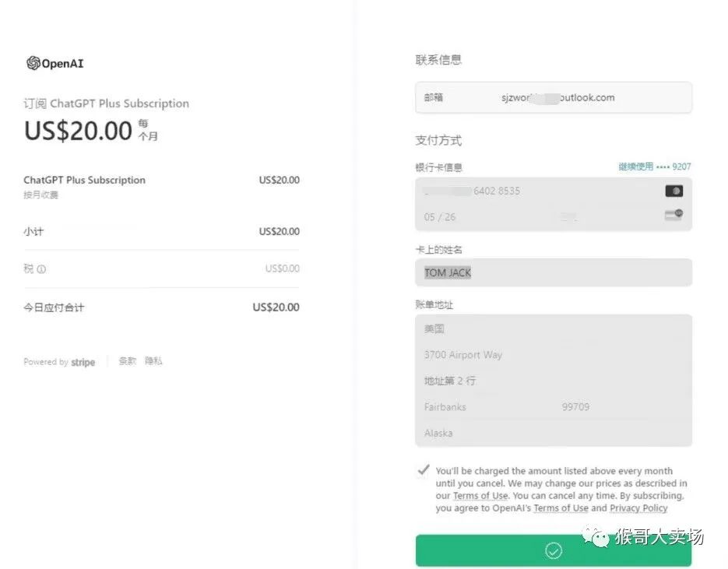Click the OpenAI logo
728x569 pixels.
[55, 63]
